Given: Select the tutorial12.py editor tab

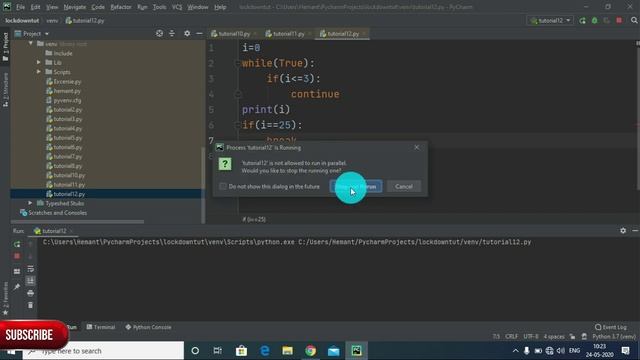Looking at the screenshot, I should (x=342, y=34).
